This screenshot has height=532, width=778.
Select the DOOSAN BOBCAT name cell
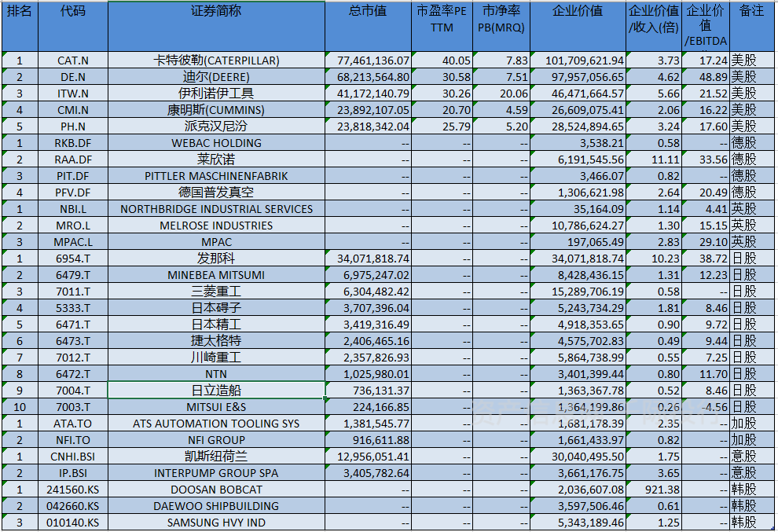(216, 490)
